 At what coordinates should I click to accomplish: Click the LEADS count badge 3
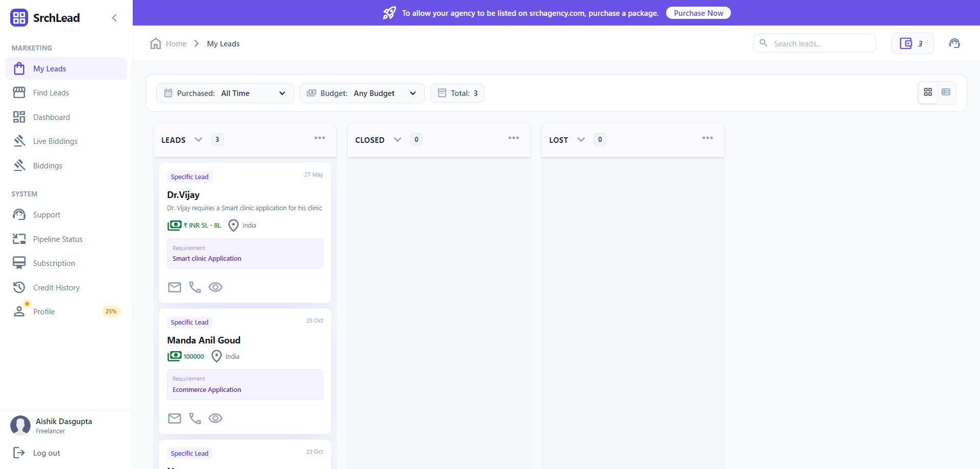tap(217, 139)
